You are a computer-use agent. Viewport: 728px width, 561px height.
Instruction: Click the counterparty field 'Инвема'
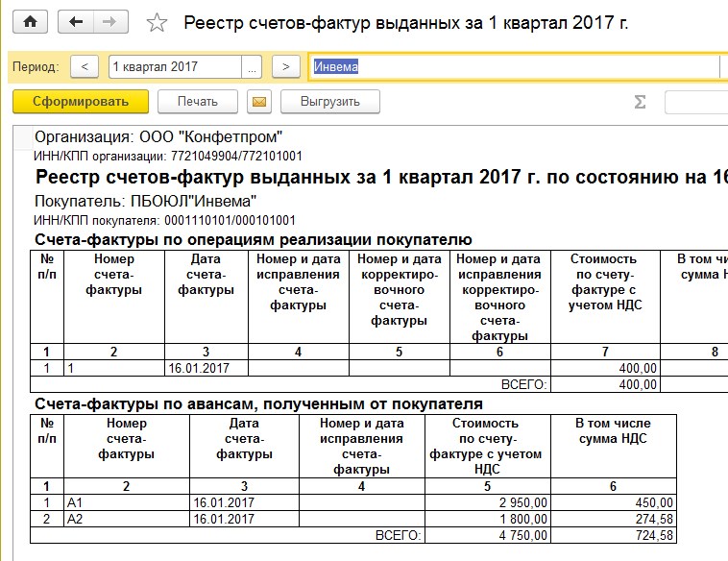pos(515,67)
